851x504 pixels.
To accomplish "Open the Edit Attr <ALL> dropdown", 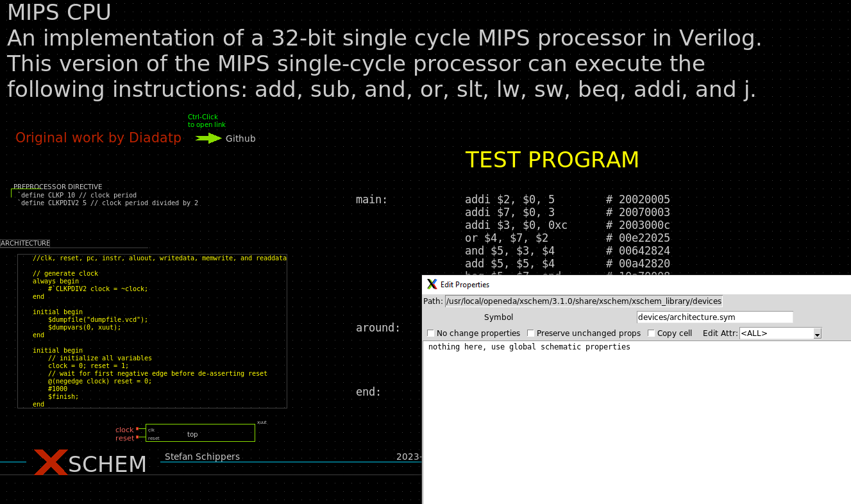I will (816, 333).
